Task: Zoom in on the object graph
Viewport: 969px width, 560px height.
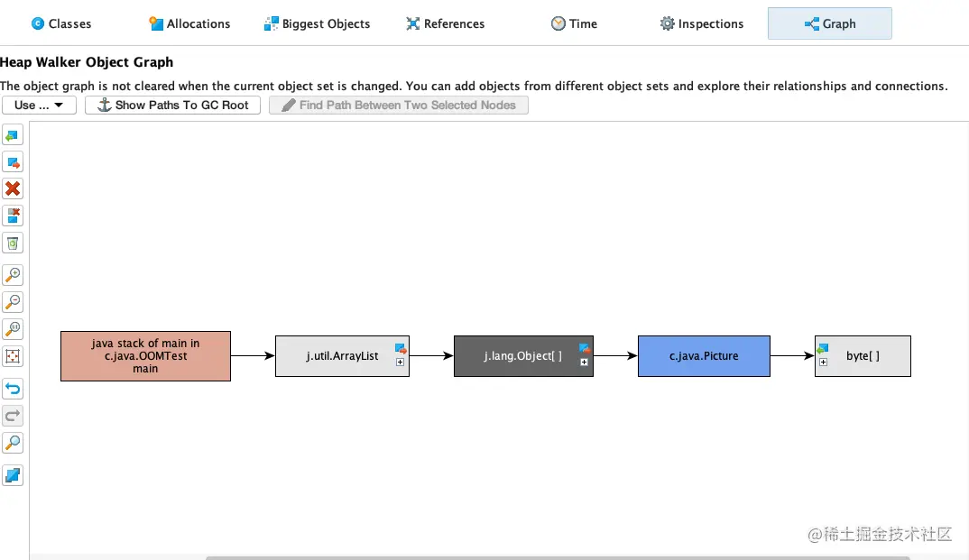Action: [x=13, y=275]
